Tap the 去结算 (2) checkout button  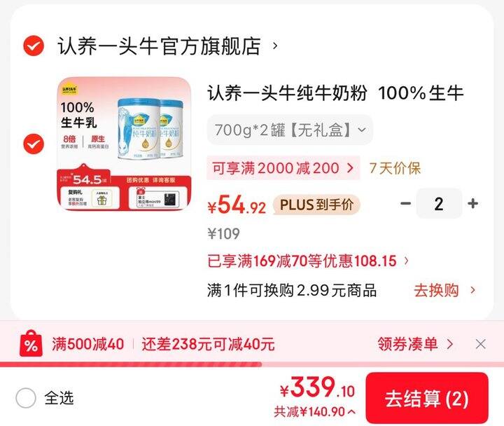click(x=427, y=399)
